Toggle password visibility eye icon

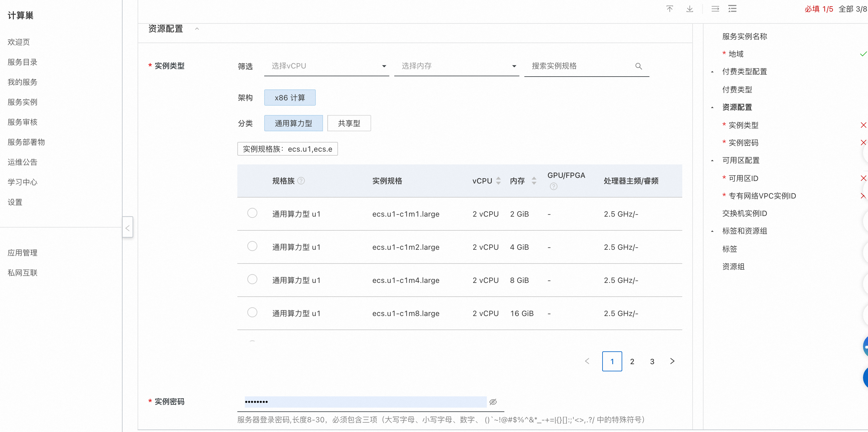click(493, 402)
